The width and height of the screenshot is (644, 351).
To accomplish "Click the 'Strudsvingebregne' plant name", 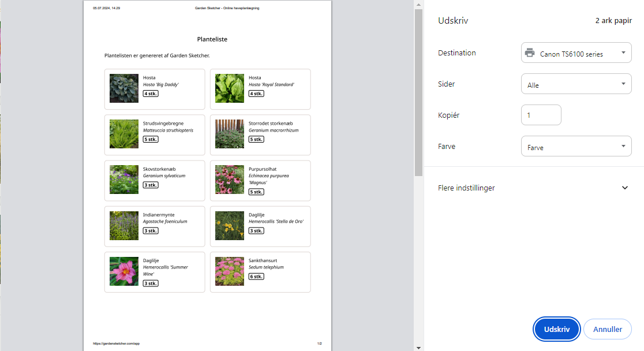I will (163, 124).
